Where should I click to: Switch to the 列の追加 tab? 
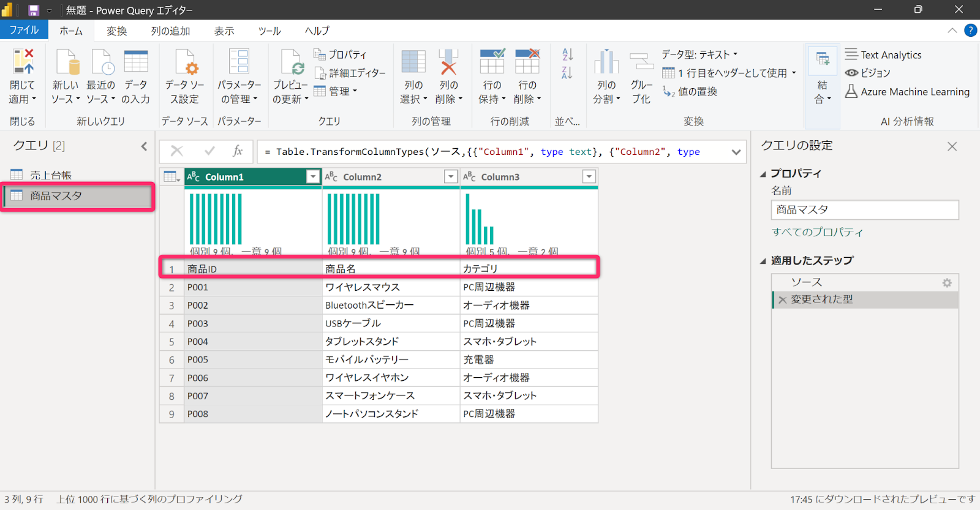pyautogui.click(x=171, y=31)
